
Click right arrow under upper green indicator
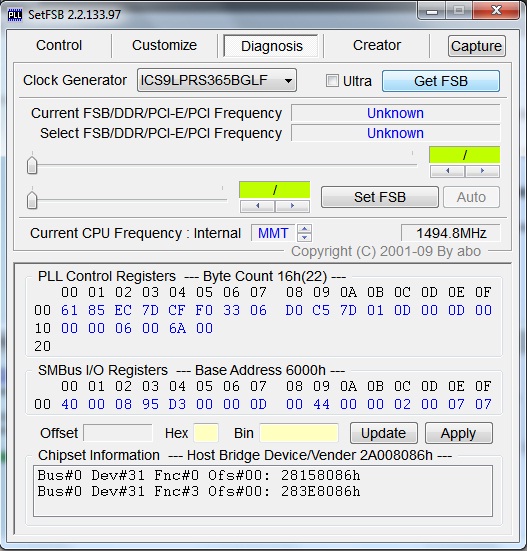pos(482,171)
